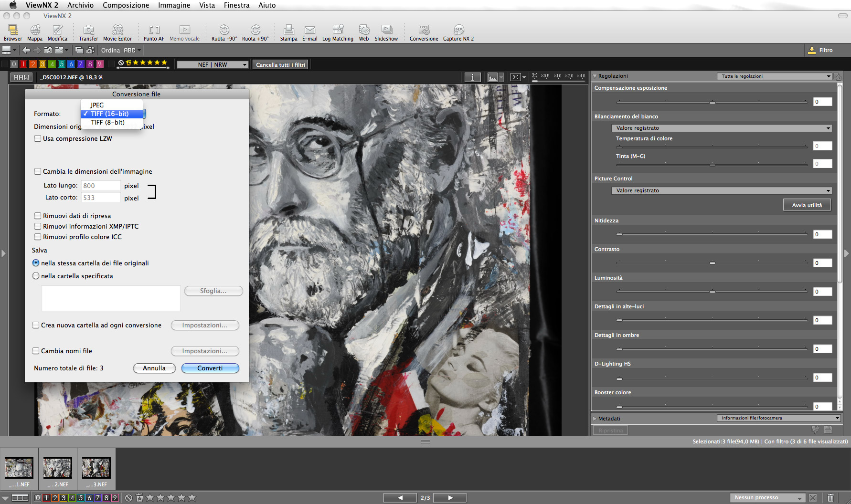The image size is (851, 504).
Task: Check Cambia le dimensioni dell'immagine
Action: [38, 171]
